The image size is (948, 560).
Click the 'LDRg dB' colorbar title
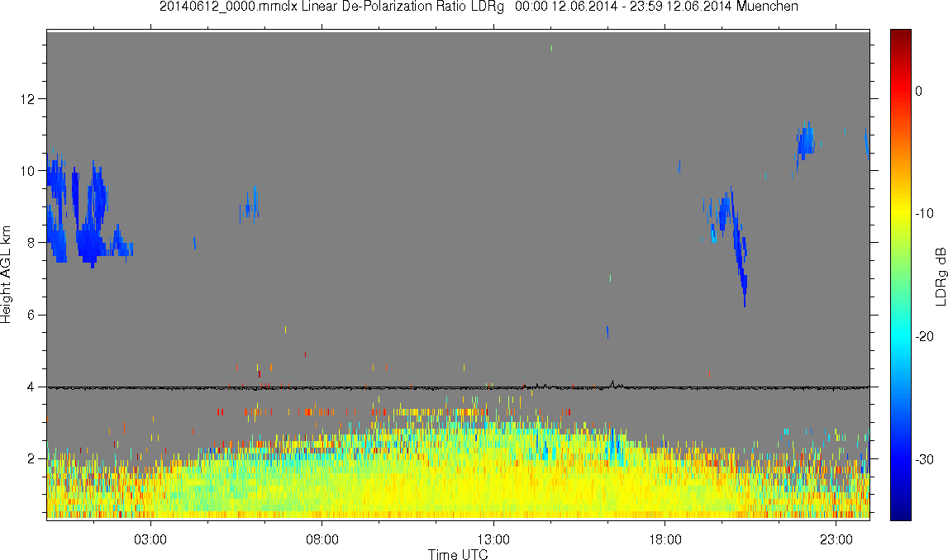point(940,276)
